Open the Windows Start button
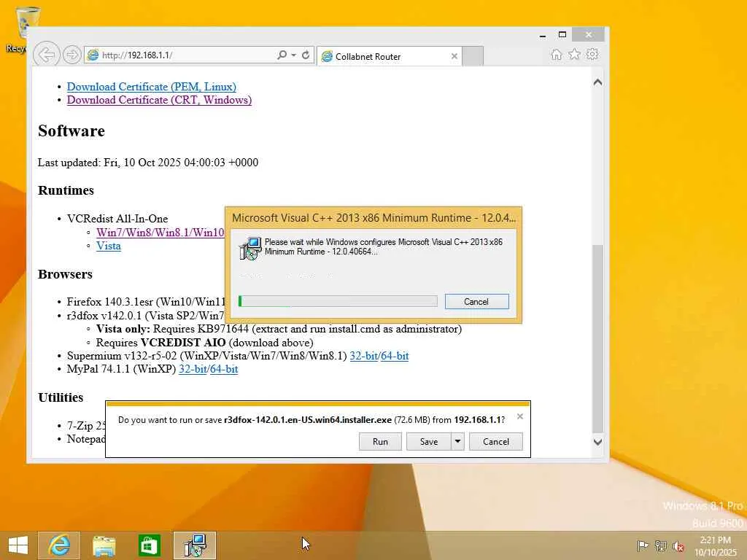The width and height of the screenshot is (747, 560). 18,545
